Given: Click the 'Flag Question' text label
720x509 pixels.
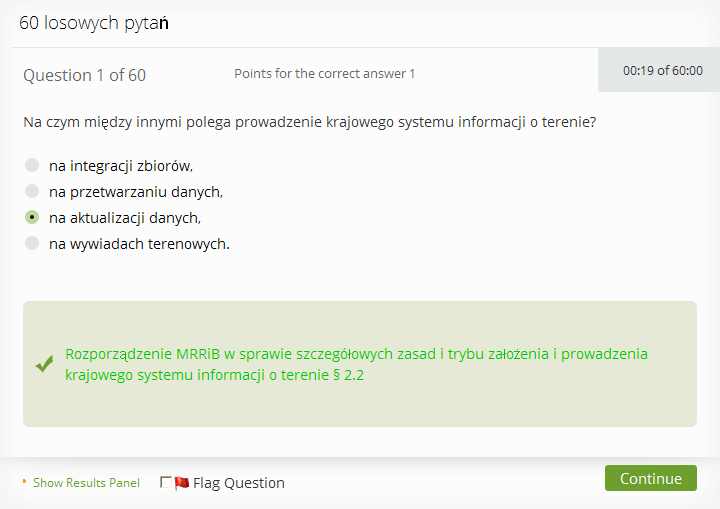Looking at the screenshot, I should click(x=239, y=483).
